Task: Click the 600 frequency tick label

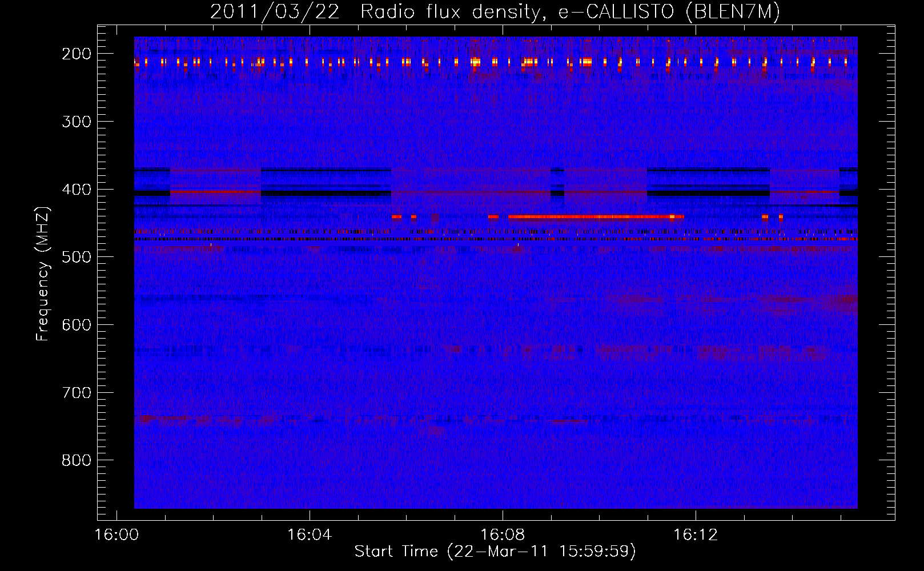Action: (77, 325)
